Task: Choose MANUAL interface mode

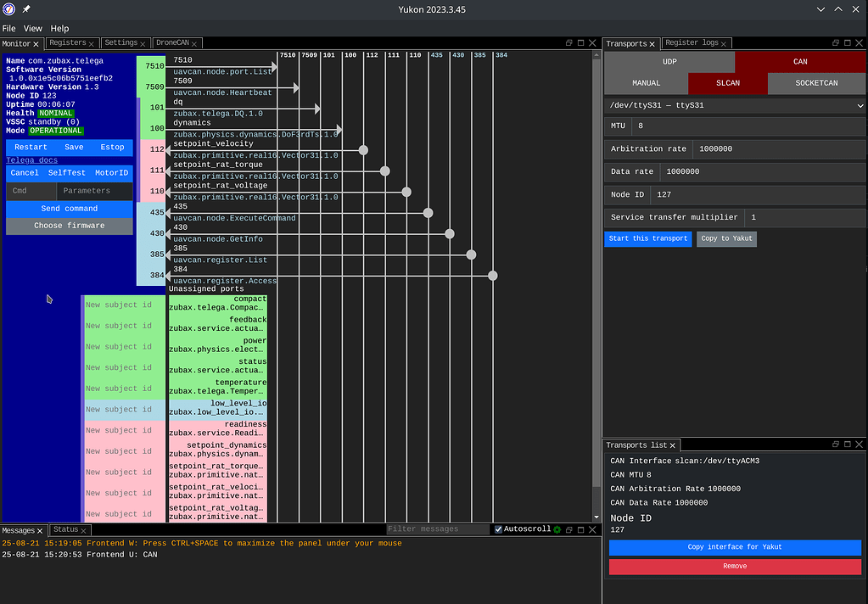Action: [x=646, y=83]
